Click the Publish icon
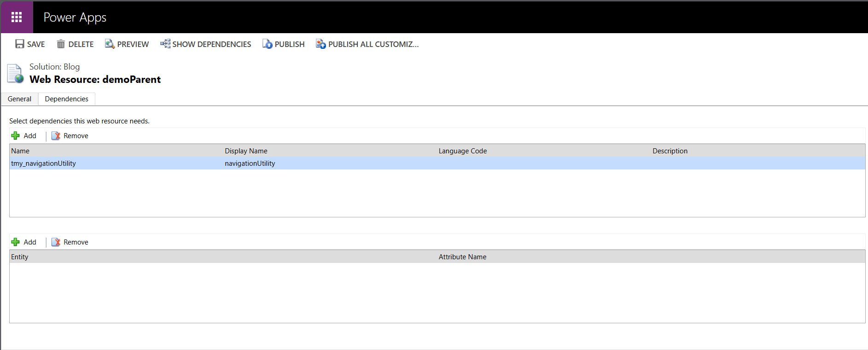This screenshot has width=868, height=350. 268,44
